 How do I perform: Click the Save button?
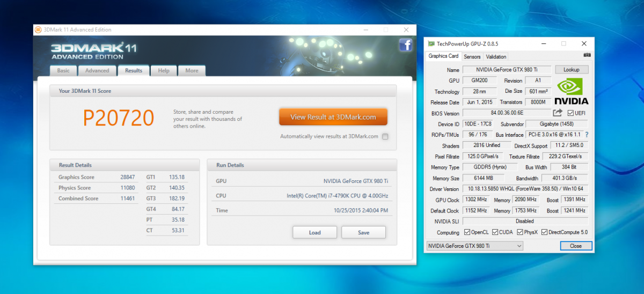click(x=363, y=232)
